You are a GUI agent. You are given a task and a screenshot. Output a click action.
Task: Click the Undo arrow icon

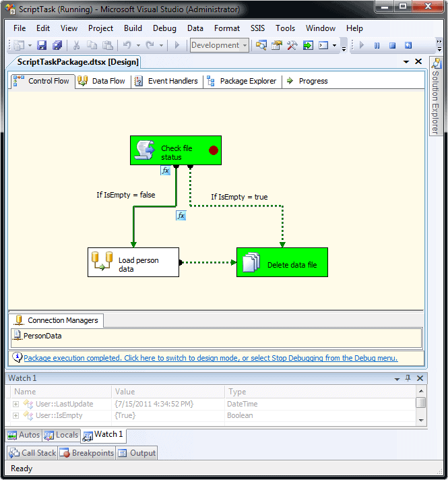[x=127, y=45]
